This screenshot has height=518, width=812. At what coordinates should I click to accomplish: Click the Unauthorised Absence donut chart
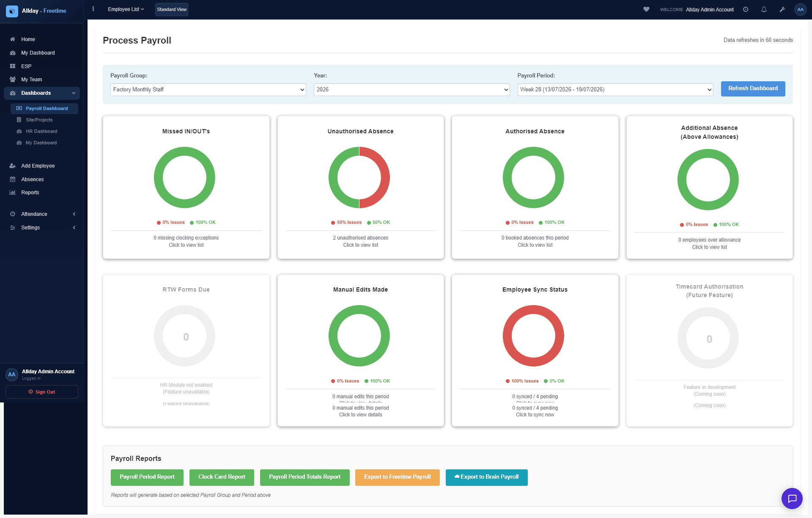(x=359, y=177)
